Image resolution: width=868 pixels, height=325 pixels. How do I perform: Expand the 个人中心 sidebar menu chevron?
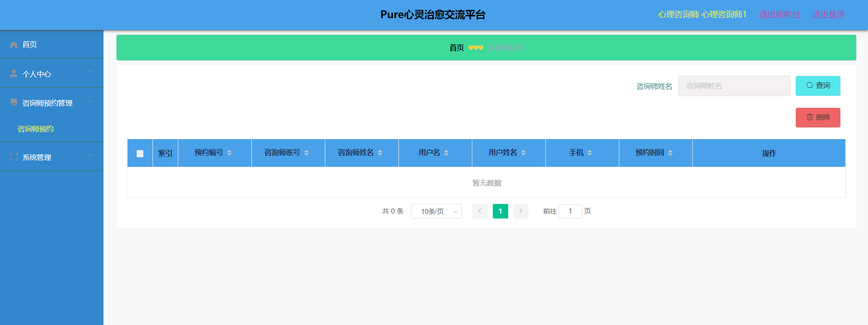(91, 72)
